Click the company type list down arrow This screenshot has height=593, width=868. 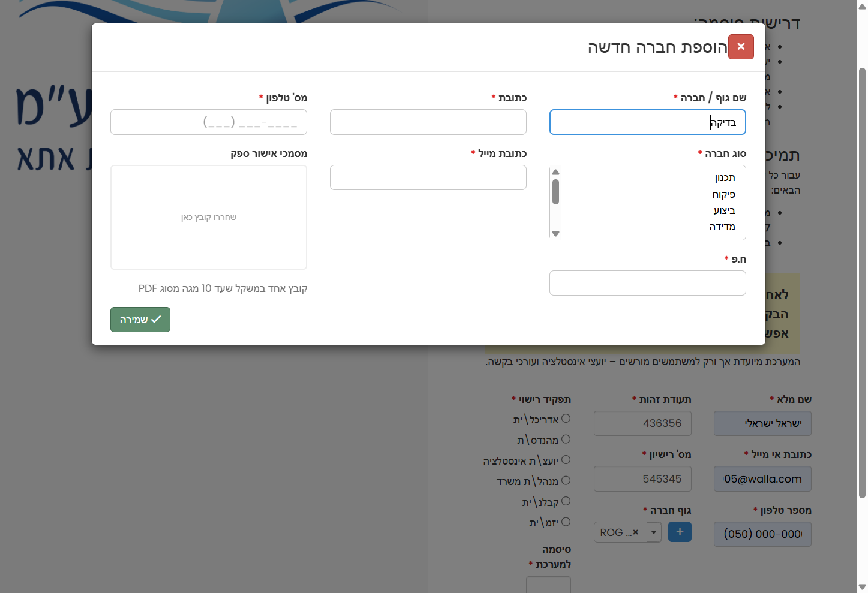[555, 234]
